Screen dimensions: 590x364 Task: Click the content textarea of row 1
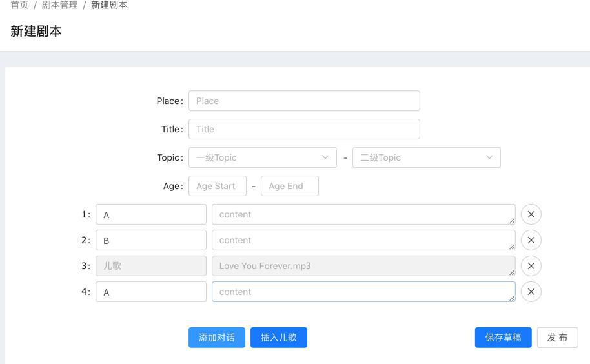point(363,214)
